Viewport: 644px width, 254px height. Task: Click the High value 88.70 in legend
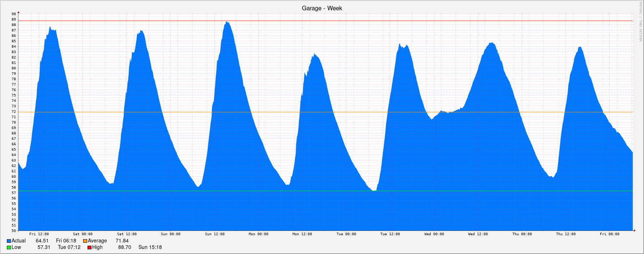[124, 247]
